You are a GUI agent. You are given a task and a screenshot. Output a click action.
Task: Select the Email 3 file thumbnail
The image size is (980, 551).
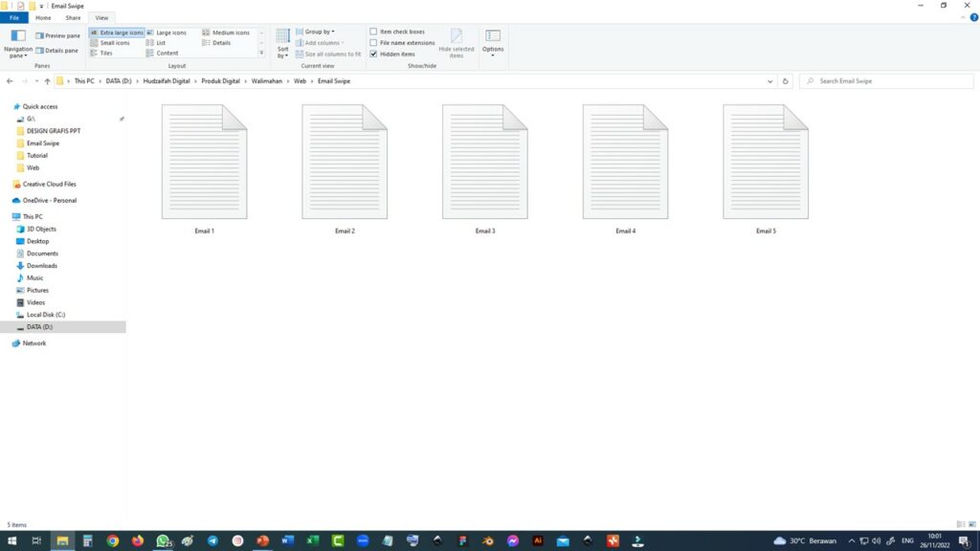click(484, 163)
